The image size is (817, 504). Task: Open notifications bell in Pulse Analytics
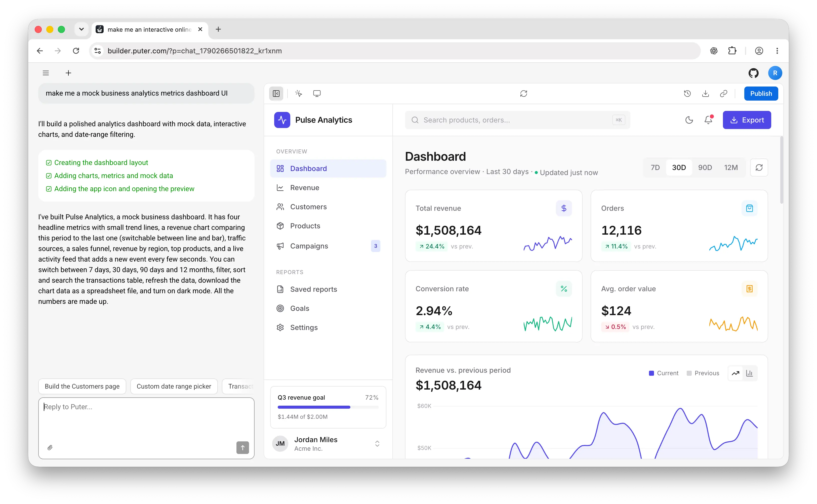(x=708, y=120)
